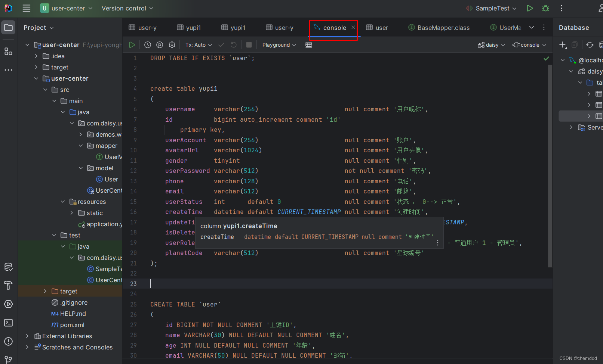Click the green inspection checkmark
The image size is (603, 364).
point(547,58)
